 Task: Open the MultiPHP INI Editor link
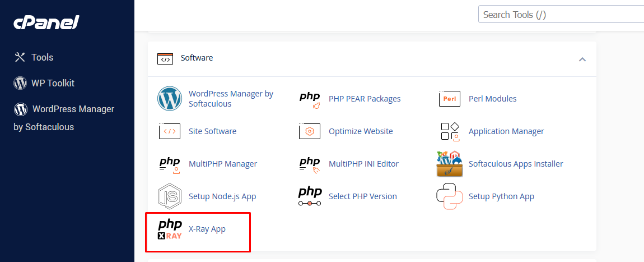click(x=363, y=164)
